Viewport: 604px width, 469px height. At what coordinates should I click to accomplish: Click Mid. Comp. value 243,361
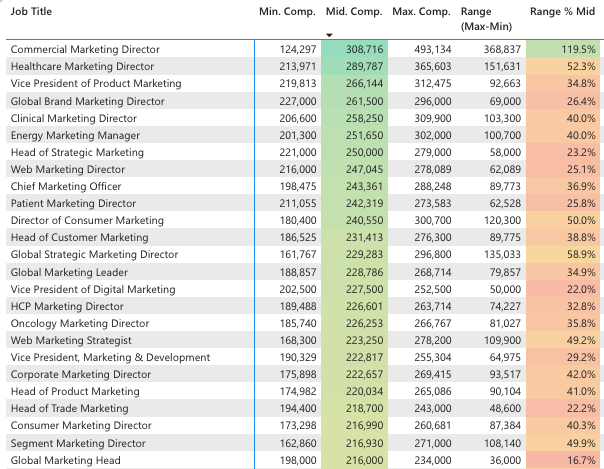(x=364, y=186)
